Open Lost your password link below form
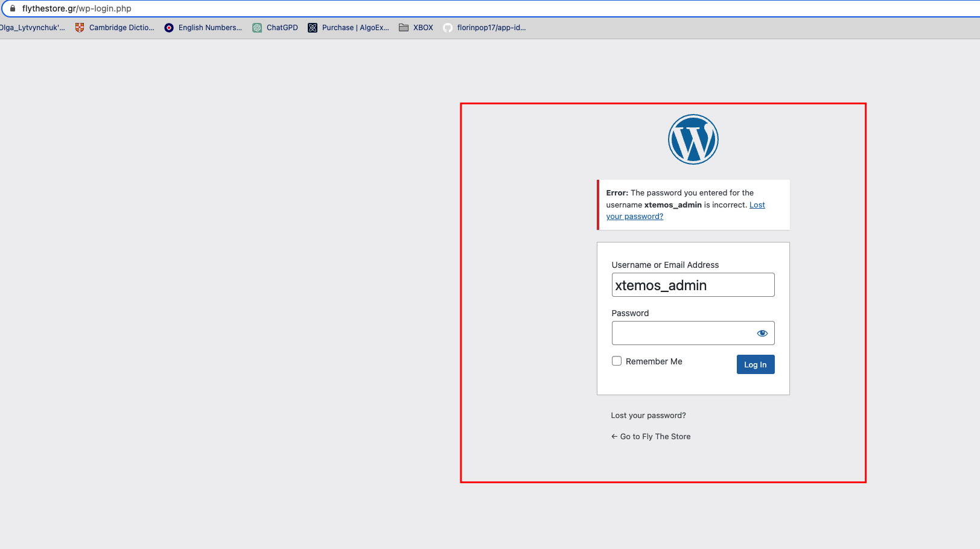 click(648, 415)
